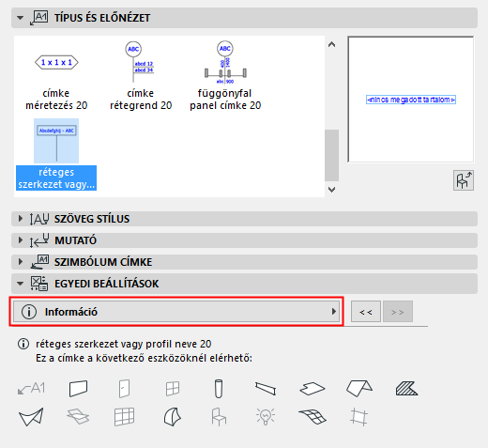488x448 pixels.
Task: Click the Lamp tool icon
Action: click(266, 417)
